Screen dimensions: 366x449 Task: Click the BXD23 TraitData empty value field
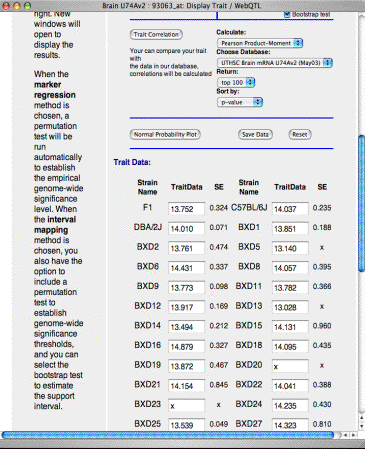(186, 405)
